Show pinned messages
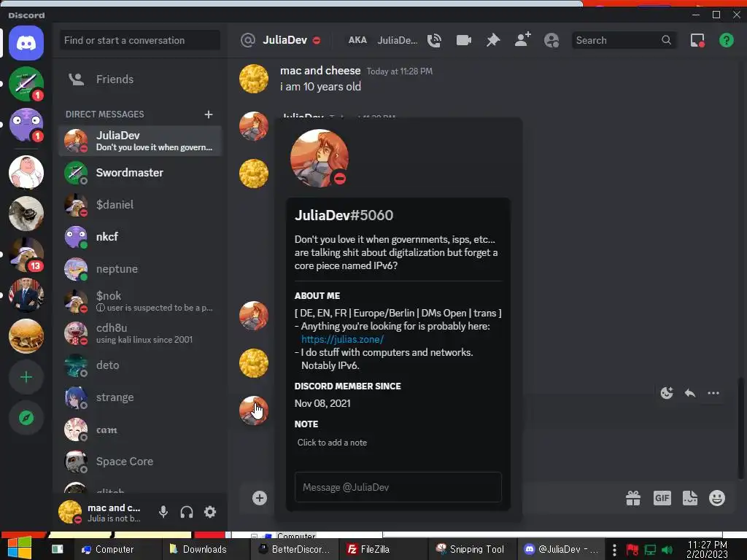Screen dimensions: 747x560 click(493, 41)
